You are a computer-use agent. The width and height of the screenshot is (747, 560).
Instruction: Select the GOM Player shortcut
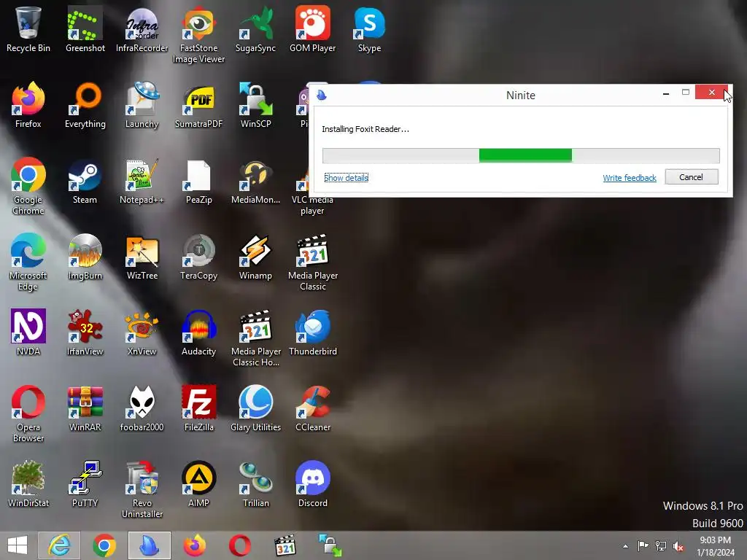click(312, 29)
